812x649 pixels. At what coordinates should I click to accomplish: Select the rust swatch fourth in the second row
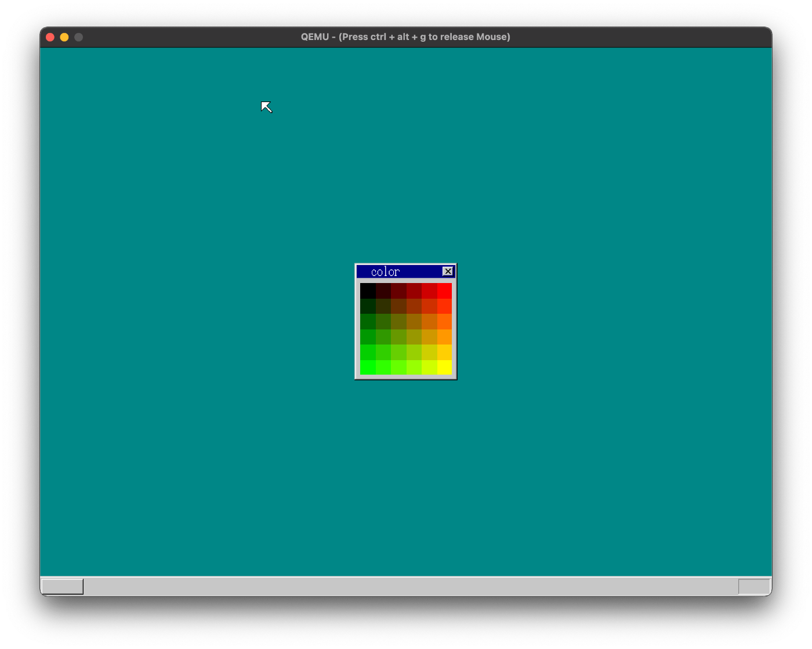tap(414, 306)
